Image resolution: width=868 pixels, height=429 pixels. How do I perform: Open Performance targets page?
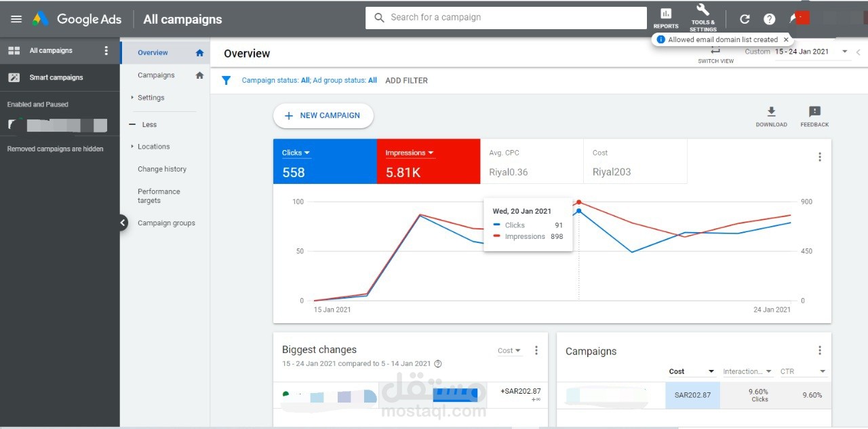pyautogui.click(x=159, y=196)
